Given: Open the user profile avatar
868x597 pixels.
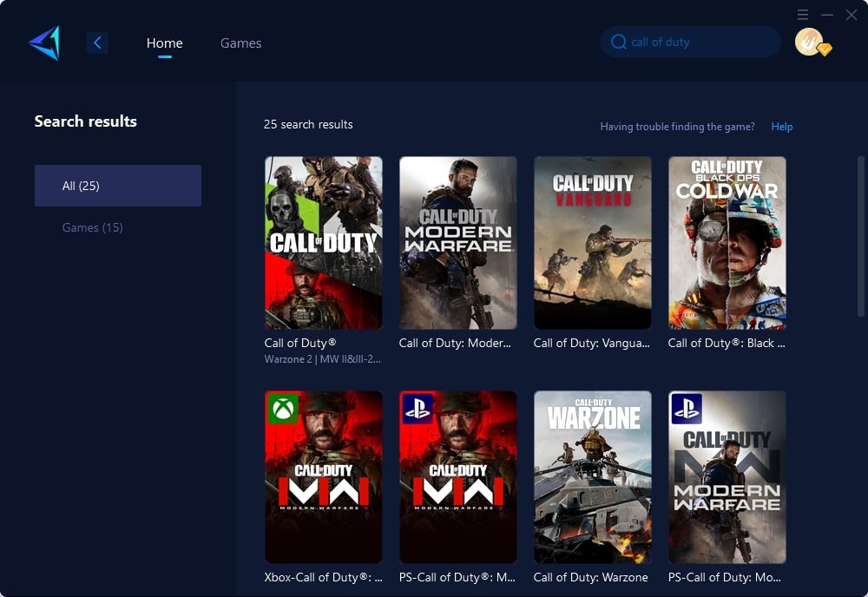Looking at the screenshot, I should click(809, 42).
